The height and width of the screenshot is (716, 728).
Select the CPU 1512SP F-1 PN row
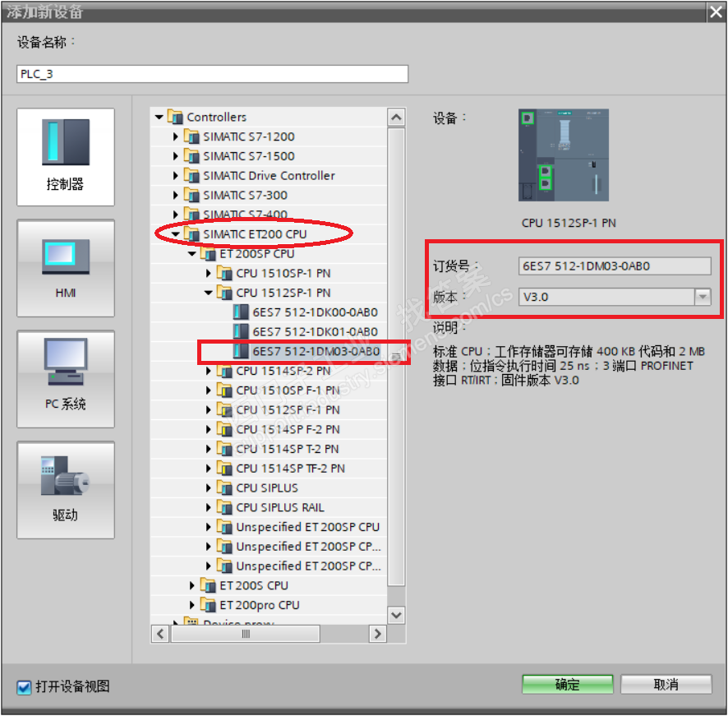269,410
